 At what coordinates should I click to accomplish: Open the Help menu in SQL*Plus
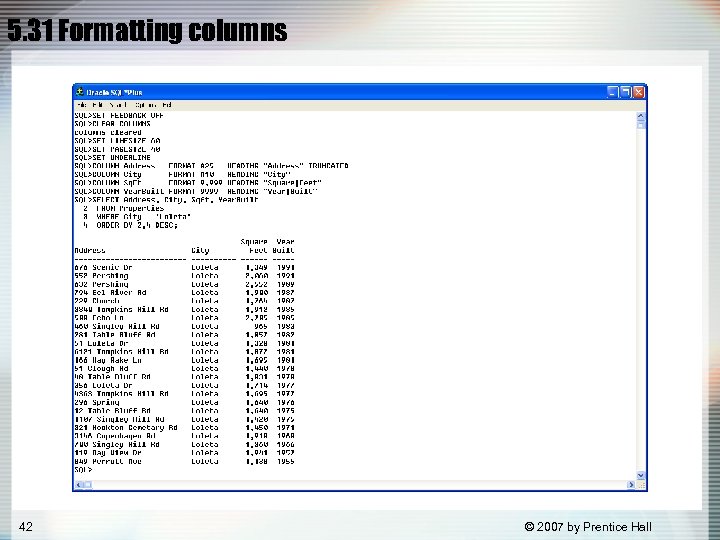point(167,105)
